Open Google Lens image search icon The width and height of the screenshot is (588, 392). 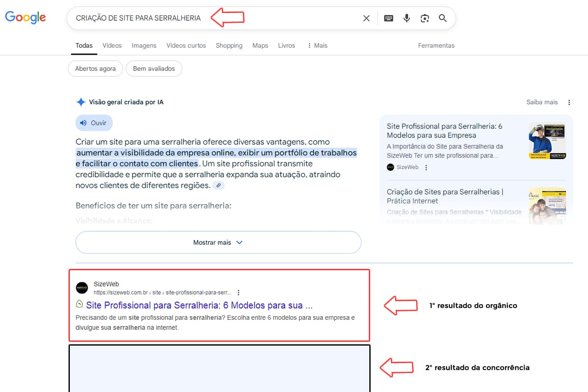pos(424,18)
